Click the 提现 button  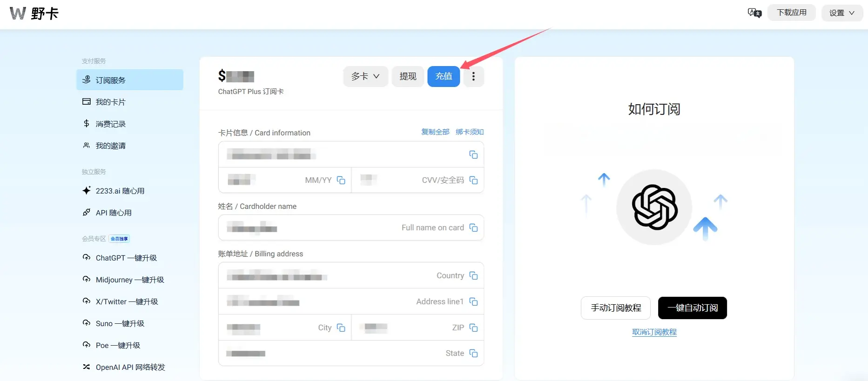(x=408, y=76)
